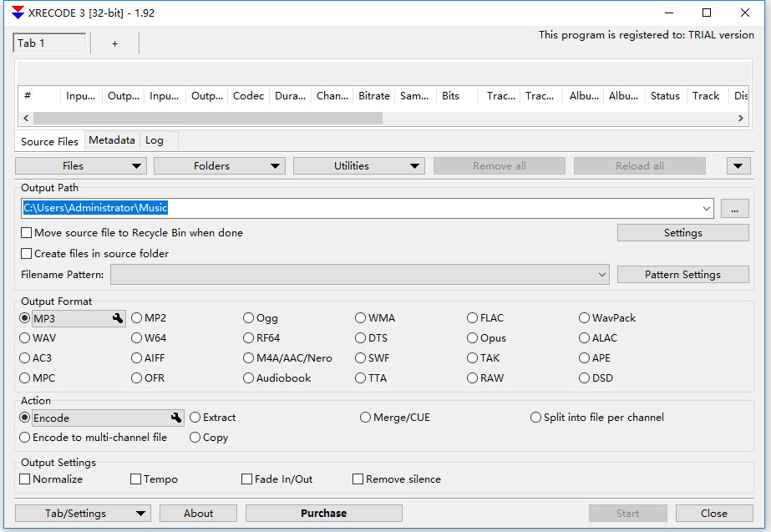Sort by the Codec column header
Screen dimensions: 771x532
248,96
